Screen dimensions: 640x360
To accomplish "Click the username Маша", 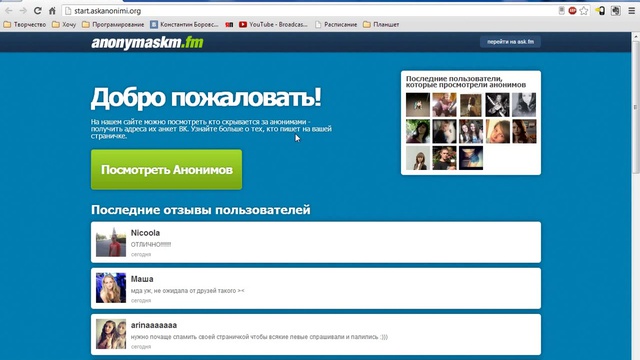I will click(142, 279).
